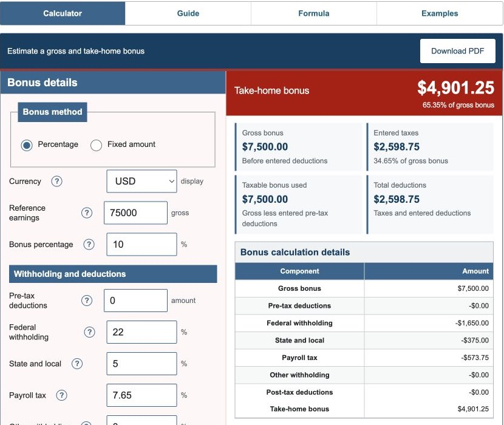This screenshot has width=504, height=425.
Task: Click the State and local percent field
Action: [141, 364]
